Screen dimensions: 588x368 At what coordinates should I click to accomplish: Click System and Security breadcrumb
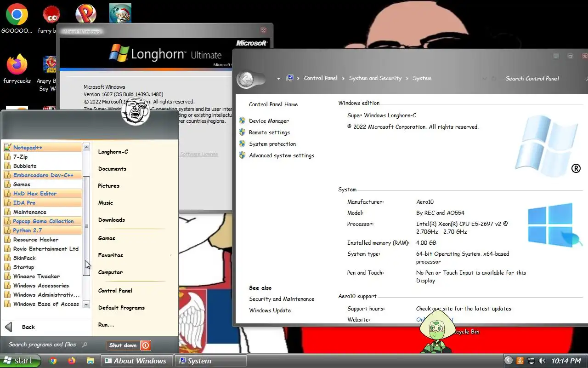click(375, 78)
